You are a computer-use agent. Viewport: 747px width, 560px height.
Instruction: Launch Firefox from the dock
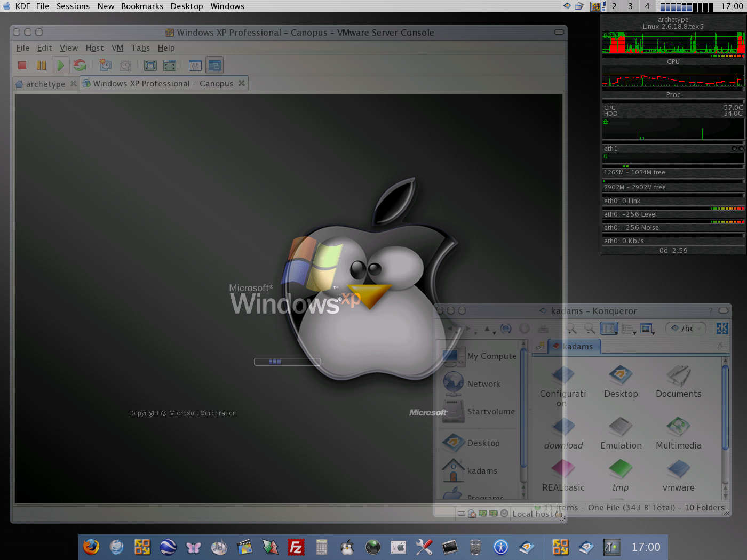(91, 547)
